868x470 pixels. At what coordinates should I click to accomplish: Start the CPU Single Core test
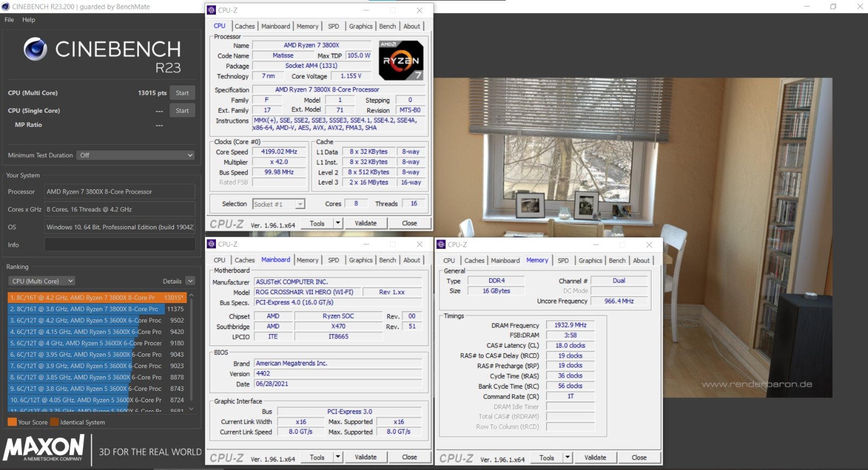click(182, 111)
